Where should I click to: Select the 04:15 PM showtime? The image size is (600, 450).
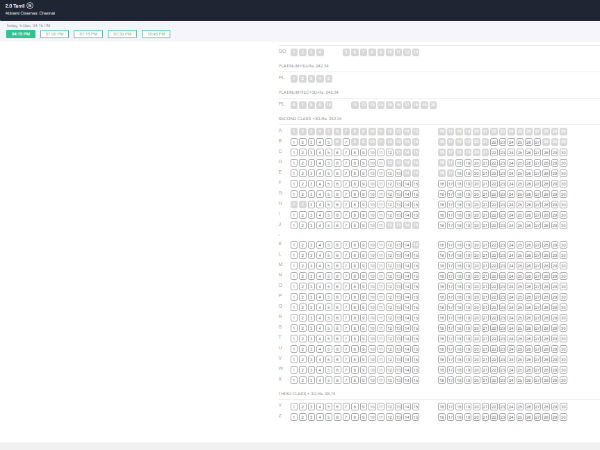tap(21, 34)
